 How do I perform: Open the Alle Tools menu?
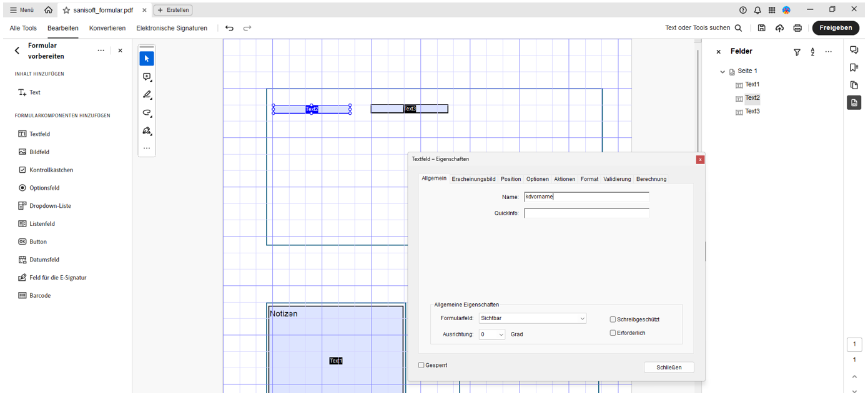click(23, 28)
